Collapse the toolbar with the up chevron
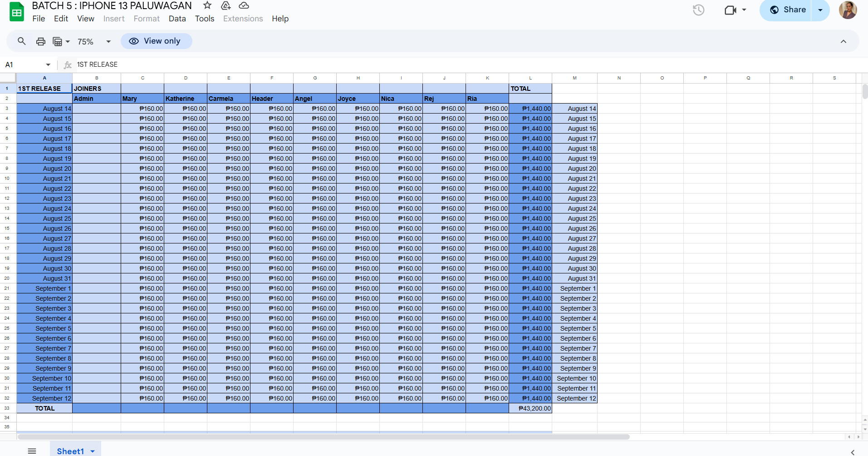The image size is (868, 456). click(x=843, y=41)
